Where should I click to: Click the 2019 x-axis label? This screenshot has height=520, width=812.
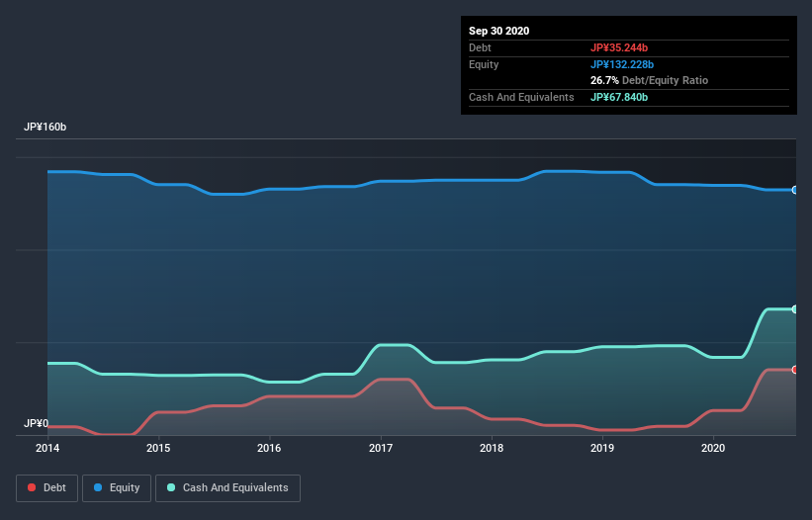point(601,448)
